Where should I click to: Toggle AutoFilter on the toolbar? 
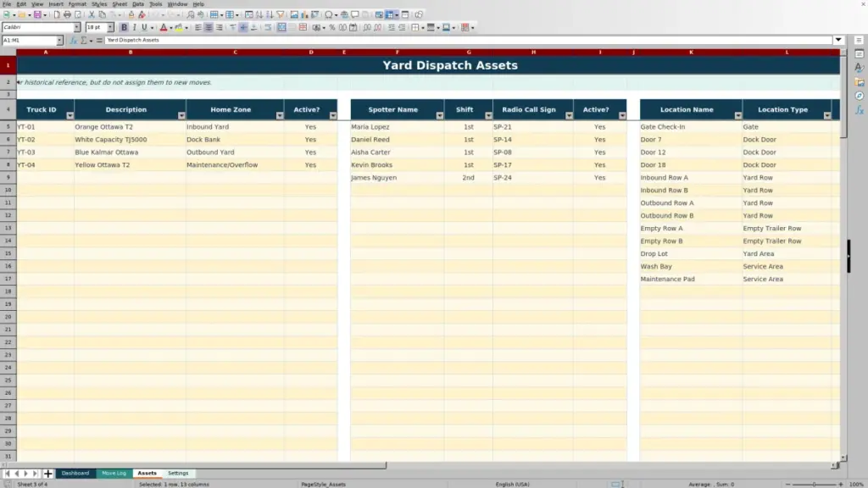tap(280, 14)
